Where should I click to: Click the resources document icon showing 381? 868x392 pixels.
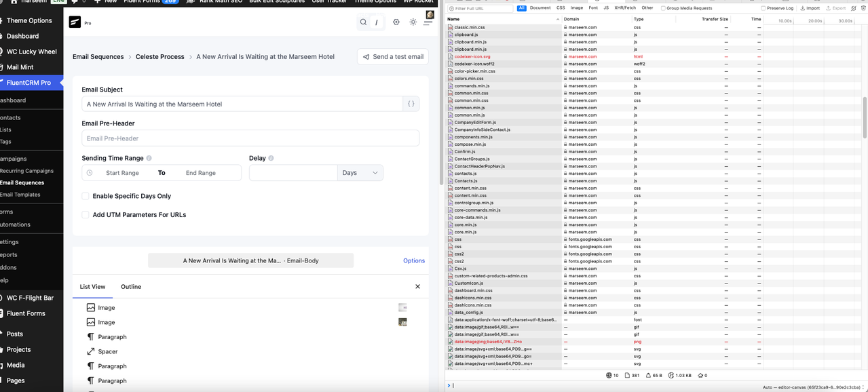click(x=627, y=375)
